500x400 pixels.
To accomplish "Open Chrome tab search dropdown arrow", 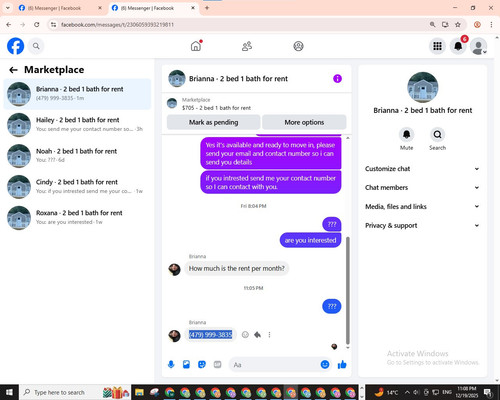I will click(7, 8).
